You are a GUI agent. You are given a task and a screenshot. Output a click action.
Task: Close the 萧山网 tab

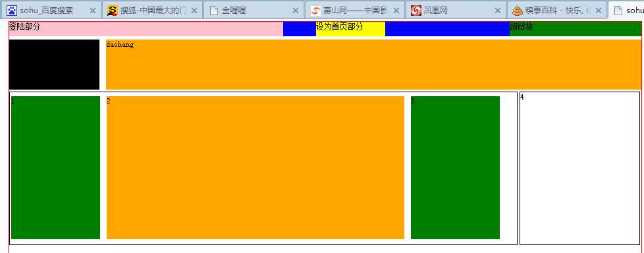396,11
